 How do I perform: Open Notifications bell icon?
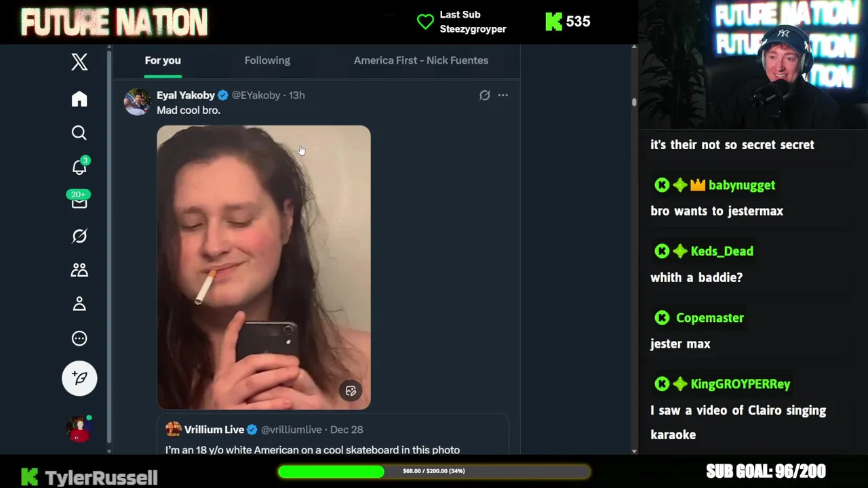80,167
